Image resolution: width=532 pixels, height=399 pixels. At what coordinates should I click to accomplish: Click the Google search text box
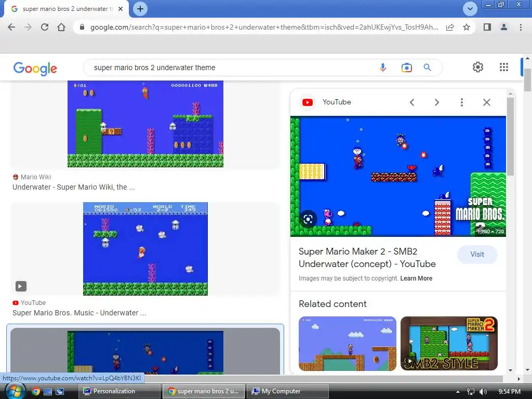[231, 68]
